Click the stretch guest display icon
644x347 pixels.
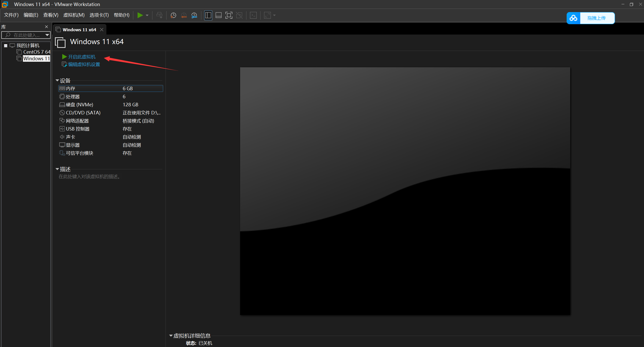point(267,15)
